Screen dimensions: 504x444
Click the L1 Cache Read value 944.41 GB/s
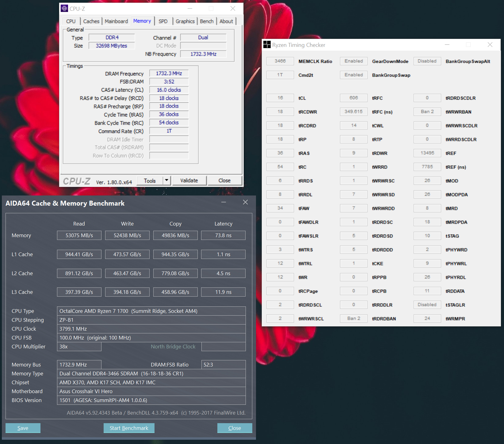click(79, 254)
